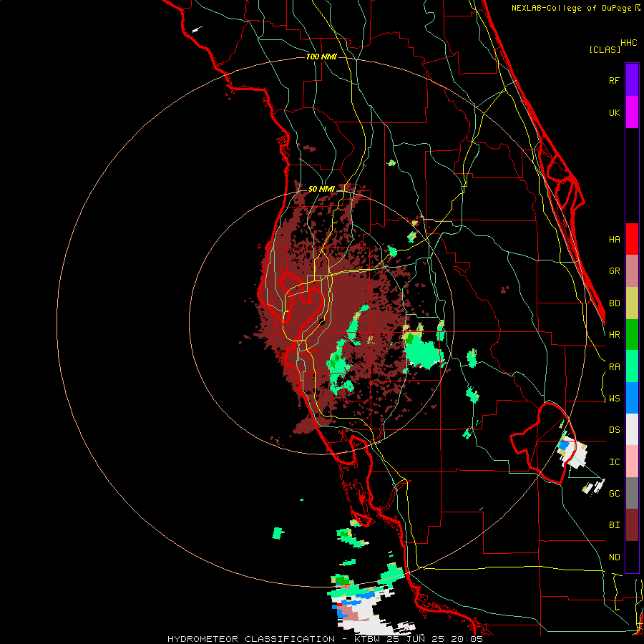Image resolution: width=644 pixels, height=644 pixels.
Task: Click the 'GC' legend label
Action: (614, 494)
